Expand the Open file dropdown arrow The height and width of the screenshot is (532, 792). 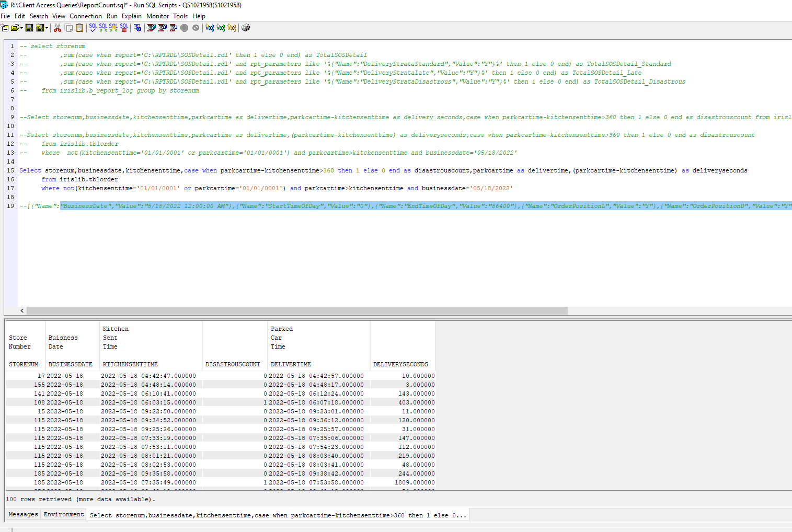coord(21,28)
